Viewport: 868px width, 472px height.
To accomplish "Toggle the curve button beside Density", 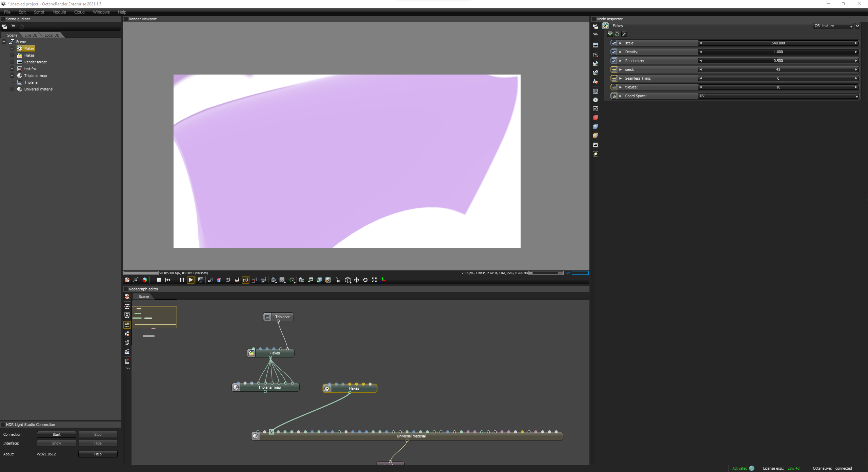I will (x=614, y=52).
